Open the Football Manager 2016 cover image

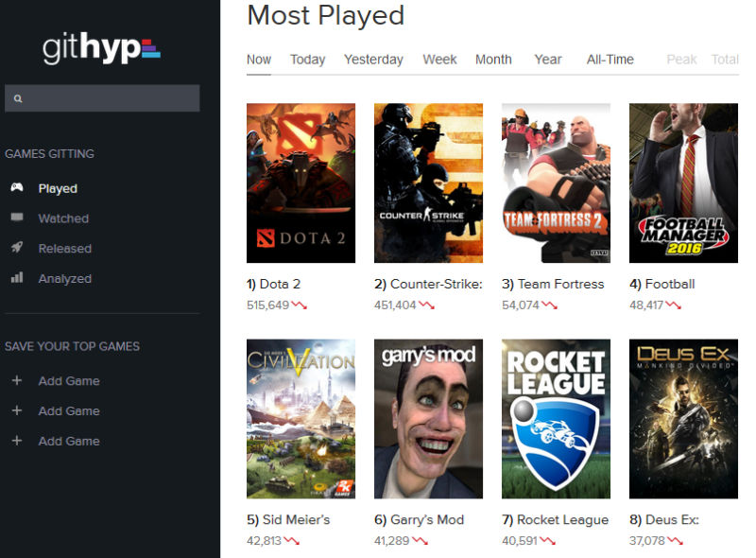(x=683, y=183)
